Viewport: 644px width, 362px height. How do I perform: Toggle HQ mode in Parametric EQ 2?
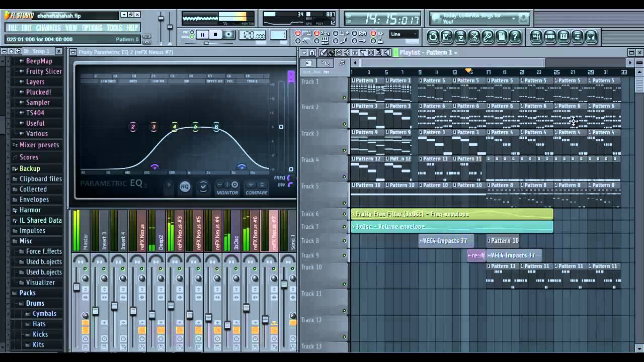185,187
